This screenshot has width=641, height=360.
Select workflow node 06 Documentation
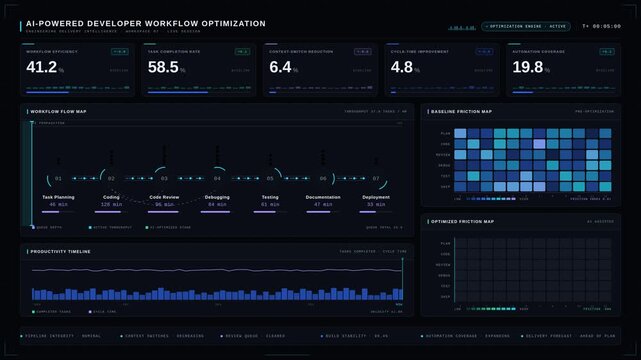click(x=323, y=179)
